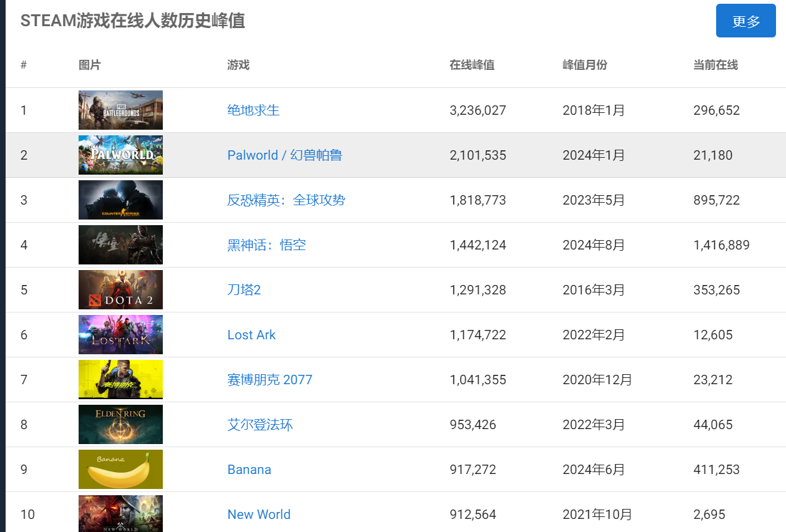This screenshot has height=532, width=786.
Task: Click the current online count 411,253
Action: [717, 470]
